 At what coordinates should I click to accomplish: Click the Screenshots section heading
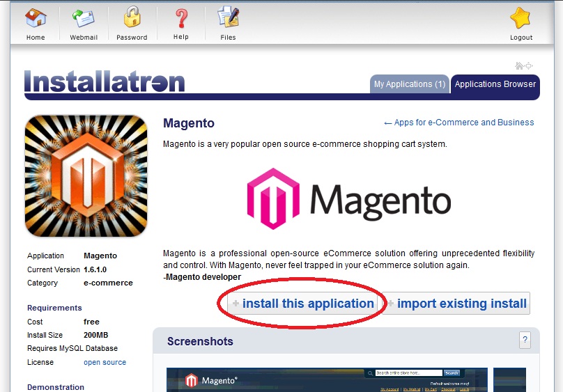click(x=200, y=341)
